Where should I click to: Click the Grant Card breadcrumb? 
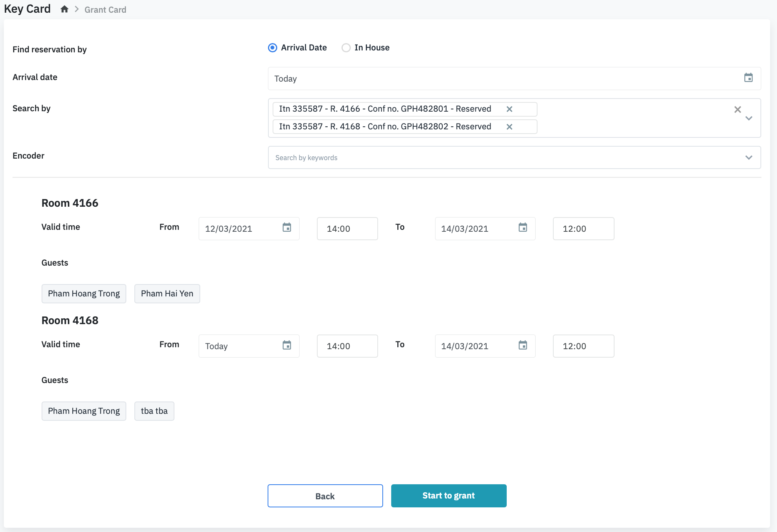coord(105,10)
